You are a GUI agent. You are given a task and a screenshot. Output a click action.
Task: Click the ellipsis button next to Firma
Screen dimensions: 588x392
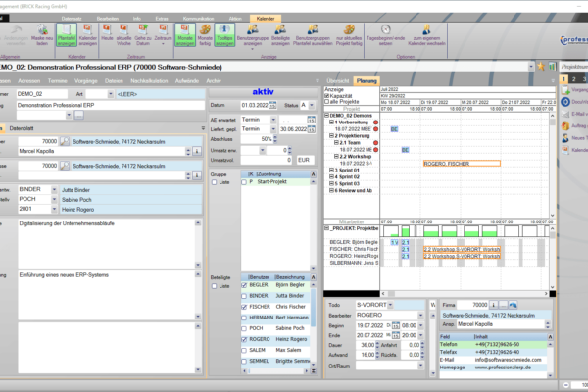503,305
